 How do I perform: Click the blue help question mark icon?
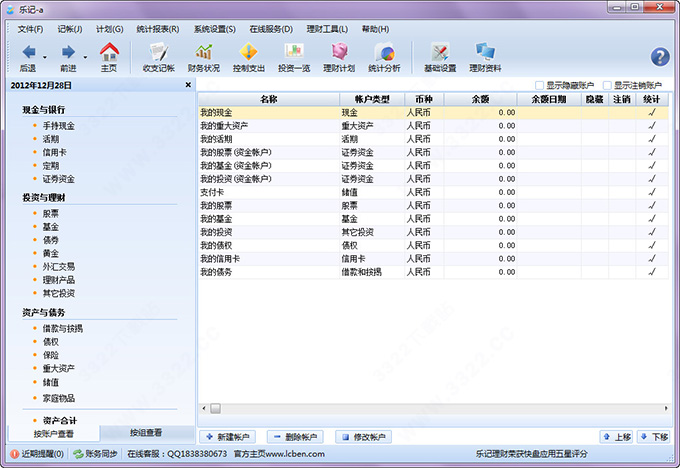point(660,57)
